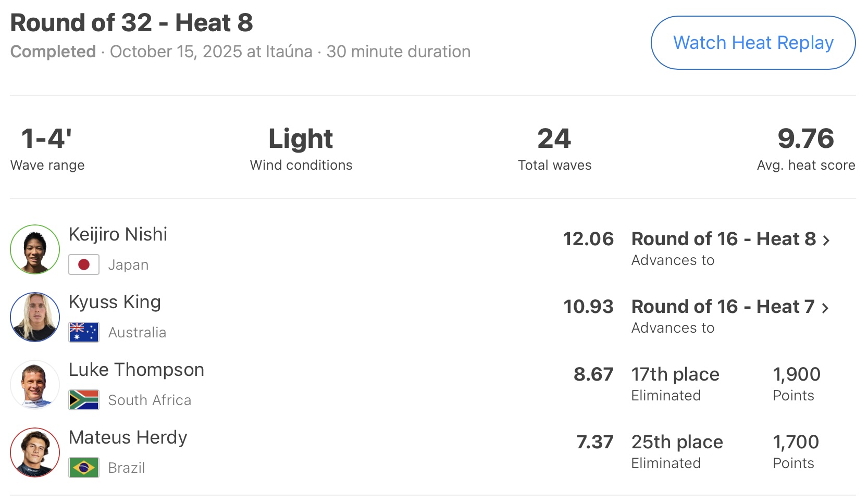Click chevron next to Round of 16 Heat 7
868x504 pixels.
(825, 308)
